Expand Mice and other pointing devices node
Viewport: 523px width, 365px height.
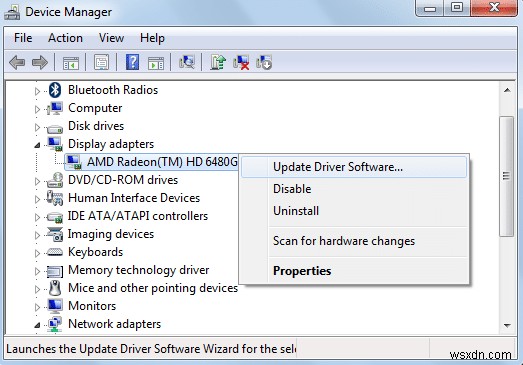click(37, 289)
